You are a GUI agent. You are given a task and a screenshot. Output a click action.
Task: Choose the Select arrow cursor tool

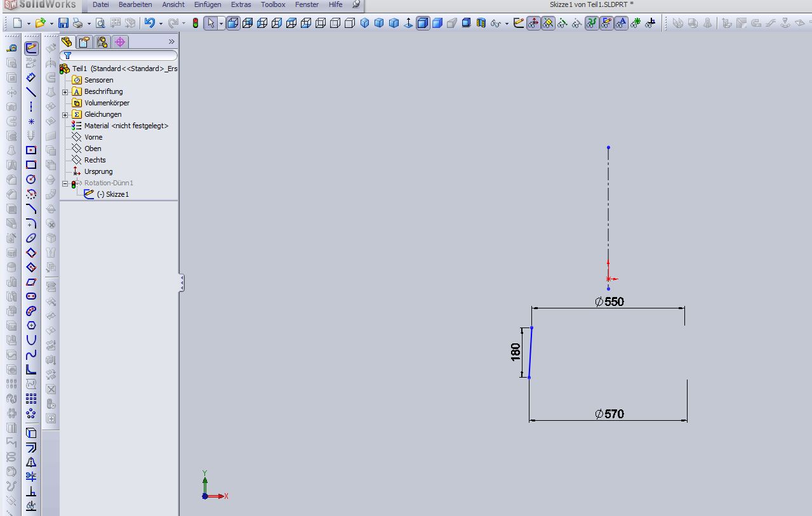(x=211, y=23)
